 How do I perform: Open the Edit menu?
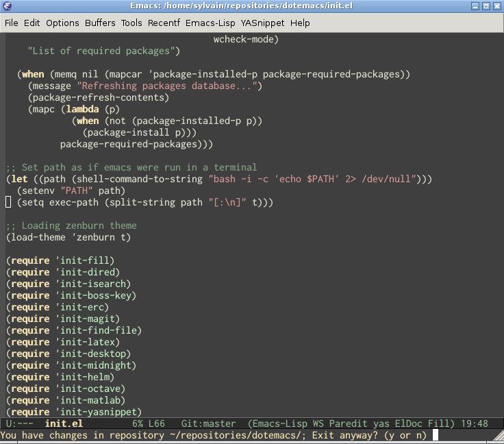32,23
